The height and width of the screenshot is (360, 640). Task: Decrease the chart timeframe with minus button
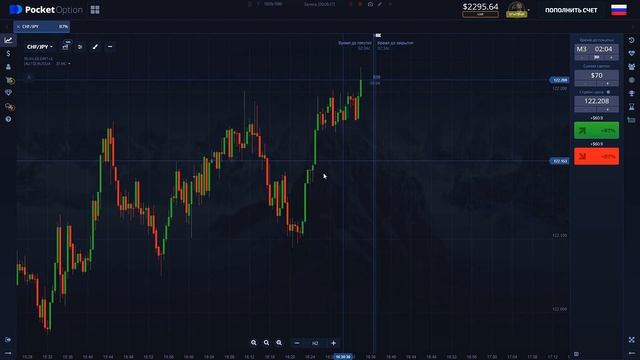[x=297, y=343]
